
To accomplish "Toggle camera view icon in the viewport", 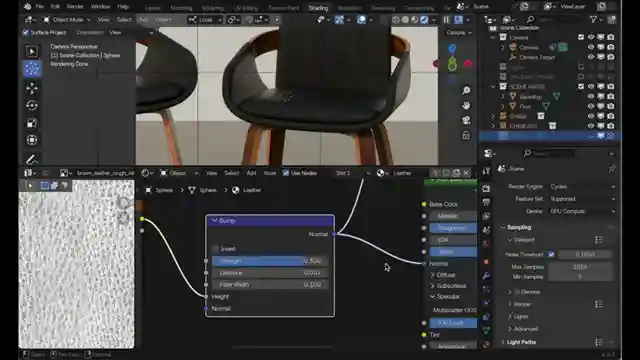I will click(466, 120).
